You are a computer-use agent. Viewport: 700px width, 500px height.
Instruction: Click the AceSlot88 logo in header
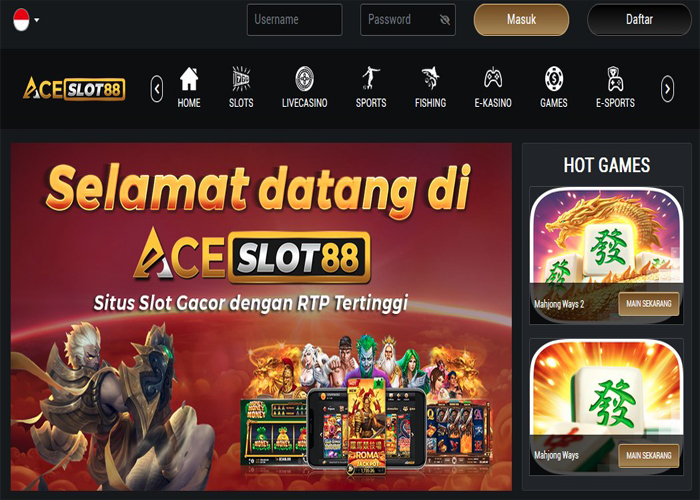coord(74,88)
